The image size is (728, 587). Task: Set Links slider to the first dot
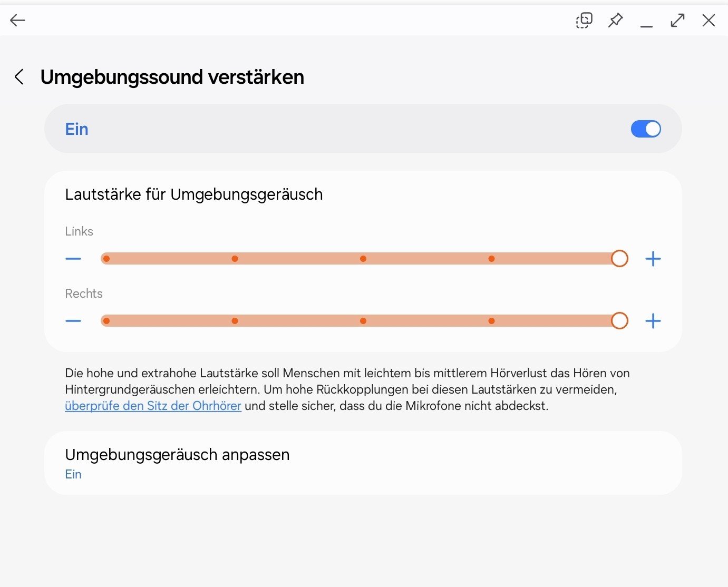[x=106, y=259]
